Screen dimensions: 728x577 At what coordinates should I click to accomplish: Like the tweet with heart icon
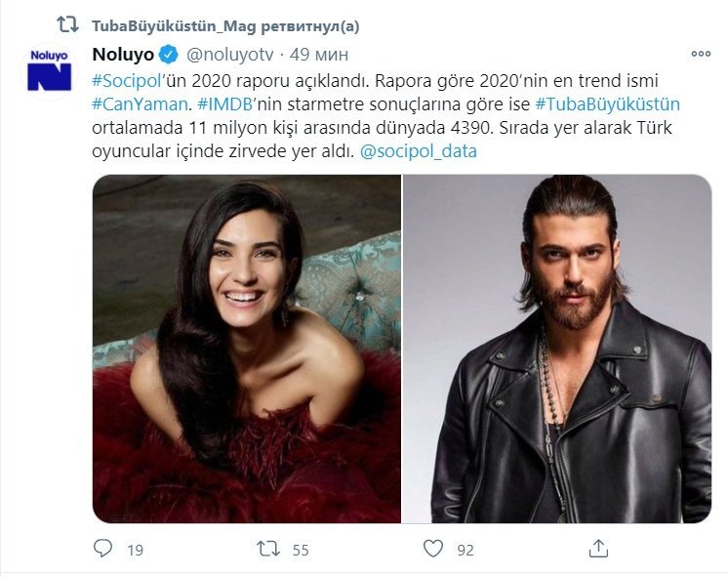(x=432, y=549)
